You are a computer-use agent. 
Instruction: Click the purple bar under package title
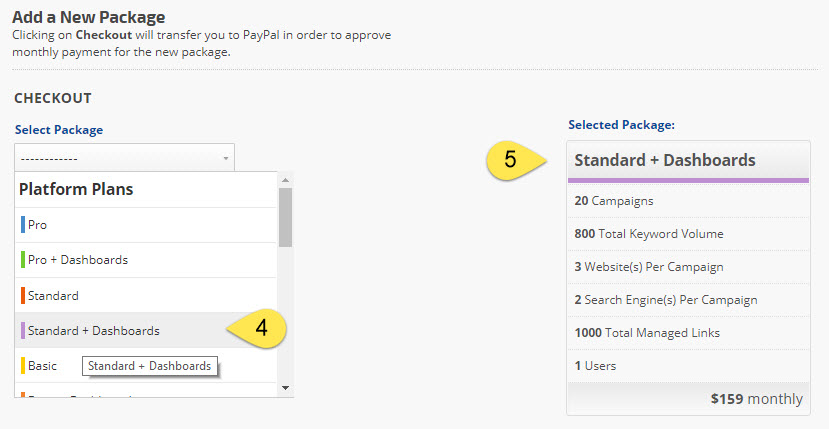tap(688, 180)
